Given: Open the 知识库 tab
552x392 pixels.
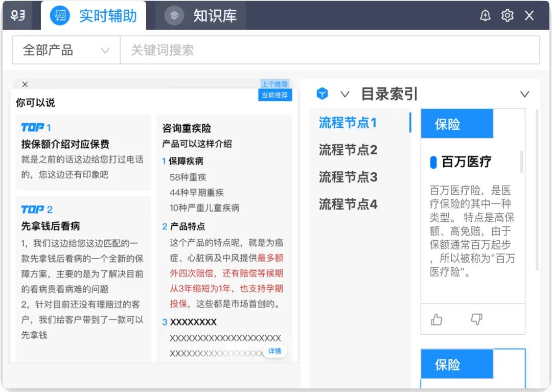Looking at the screenshot, I should coord(201,16).
